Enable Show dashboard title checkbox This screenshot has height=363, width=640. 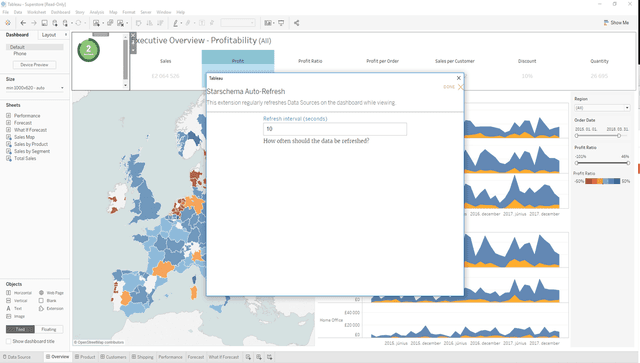click(x=9, y=341)
